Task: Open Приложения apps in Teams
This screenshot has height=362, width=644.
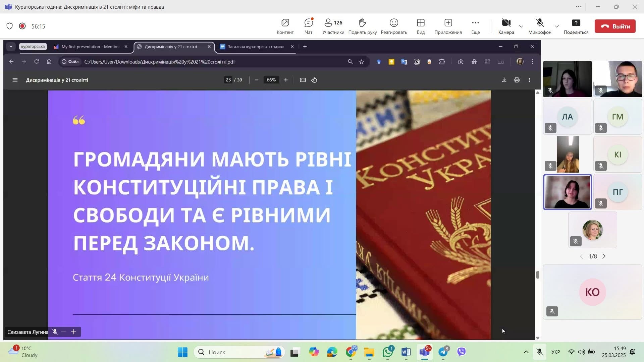Action: 448,26
